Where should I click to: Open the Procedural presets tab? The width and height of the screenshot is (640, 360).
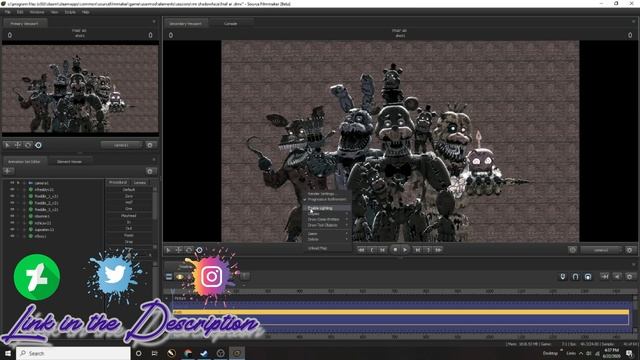(118, 182)
